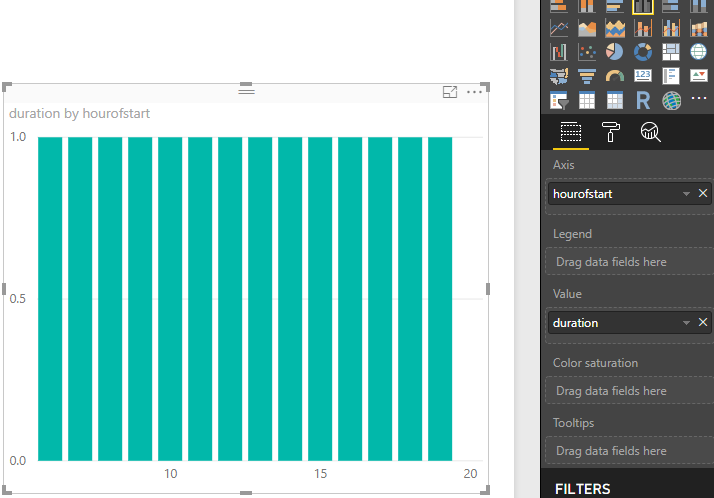Viewport: 714px width, 498px height.
Task: Click the 20 x-axis label
Action: [x=470, y=474]
